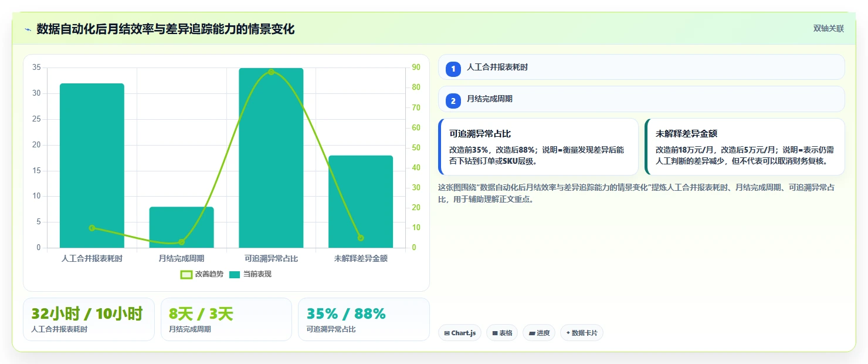868x364 pixels.
Task: Click the 未解释差异金额 bar in chart
Action: point(361,201)
